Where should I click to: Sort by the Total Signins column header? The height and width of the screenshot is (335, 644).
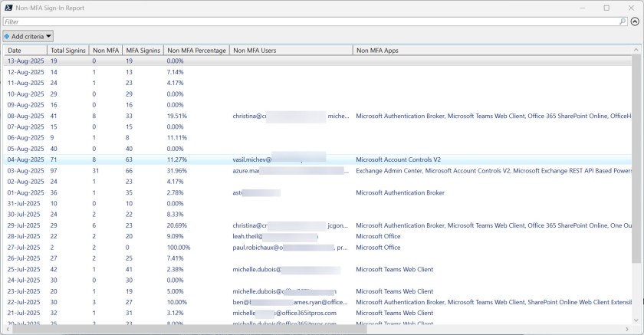pyautogui.click(x=68, y=51)
